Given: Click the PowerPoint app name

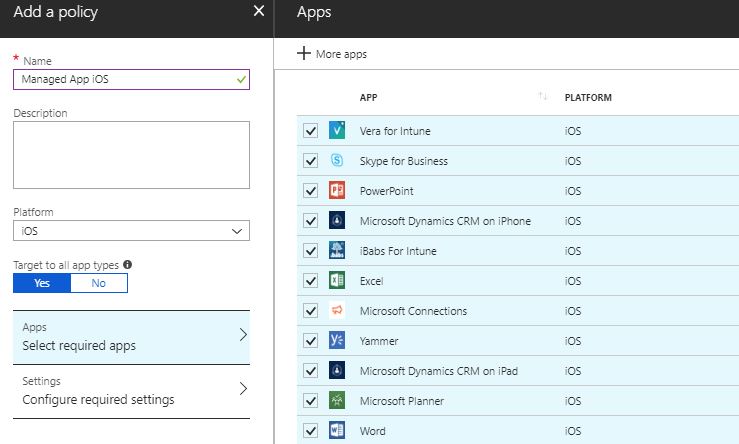Looking at the screenshot, I should [386, 191].
